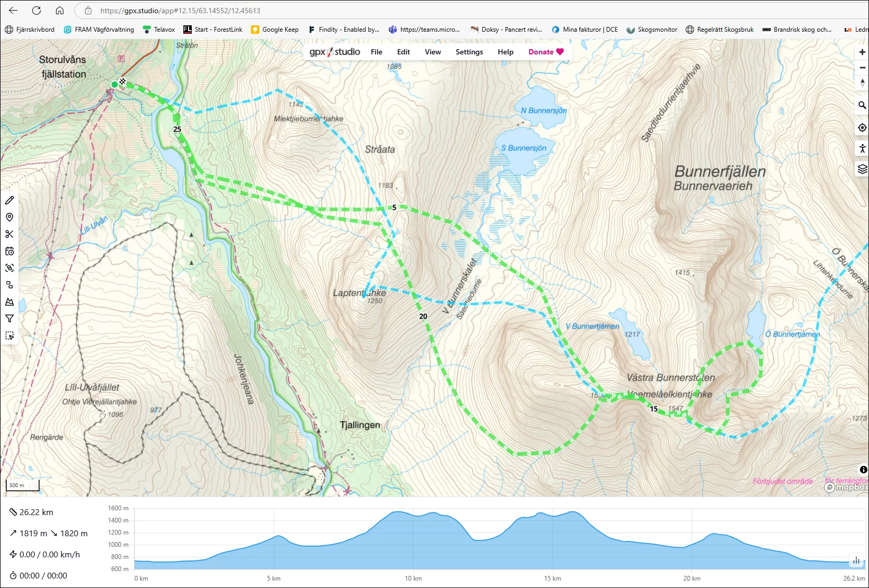The width and height of the screenshot is (869, 588).
Task: Toggle elevation chart data options
Action: 856,561
